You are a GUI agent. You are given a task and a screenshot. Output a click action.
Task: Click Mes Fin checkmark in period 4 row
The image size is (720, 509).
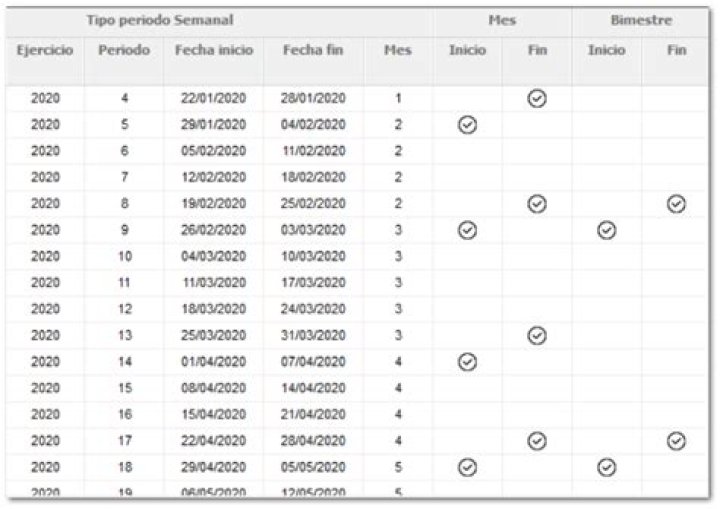point(537,98)
